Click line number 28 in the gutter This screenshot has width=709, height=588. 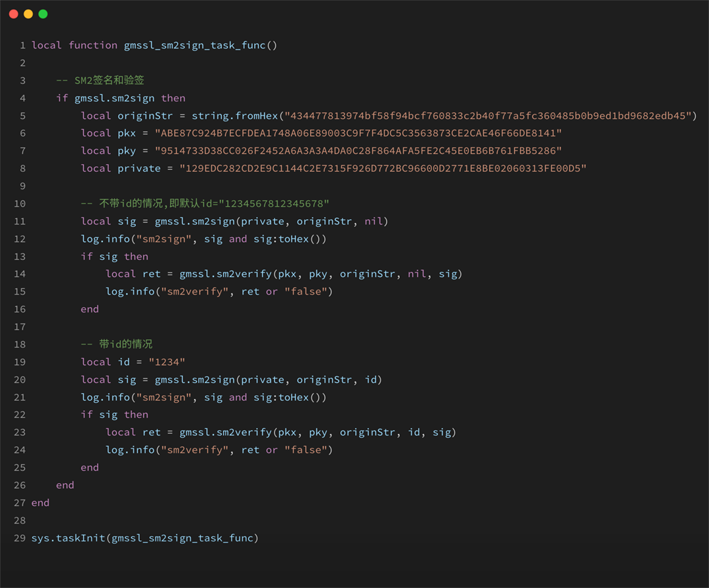tap(20, 520)
